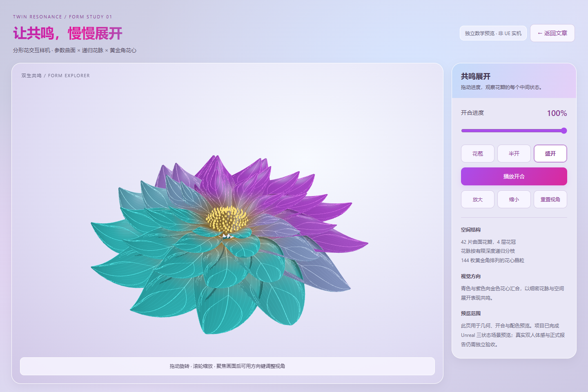Image resolution: width=588 pixels, height=392 pixels.
Task: Zoom in with the 放大 button
Action: point(478,199)
